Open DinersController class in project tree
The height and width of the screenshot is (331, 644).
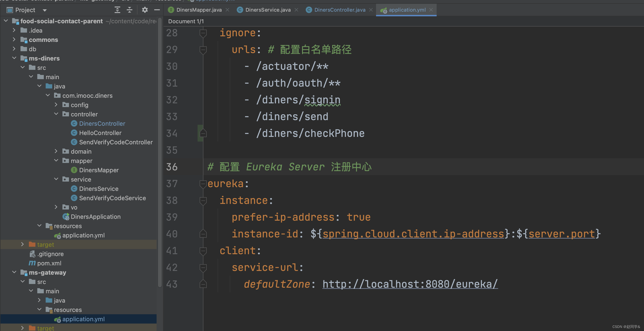102,124
